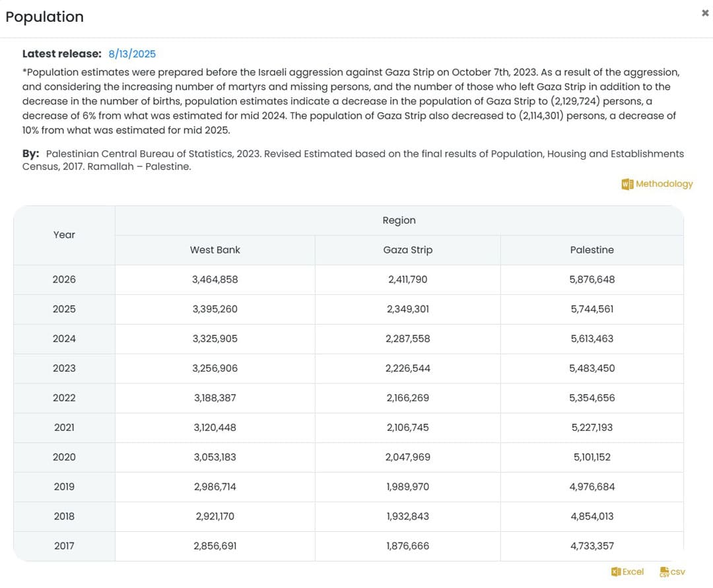Select the Gaza Strip value 2,287,558
This screenshot has width=713, height=588.
point(407,339)
